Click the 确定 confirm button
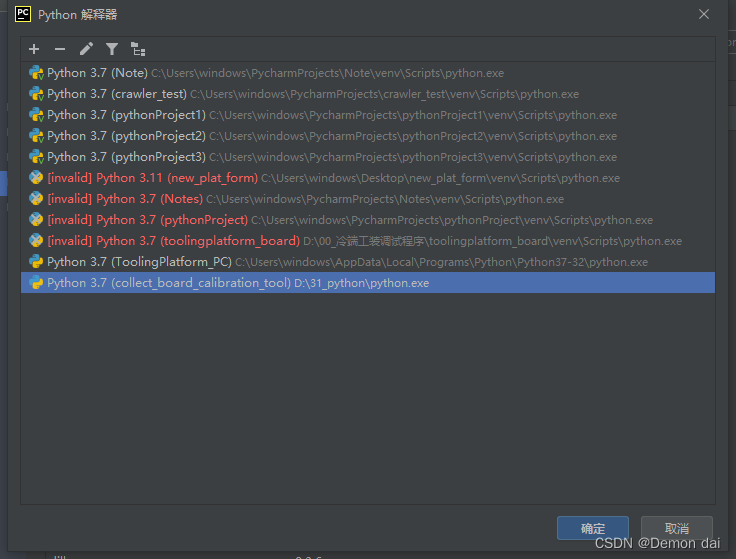This screenshot has width=736, height=559. 592,528
